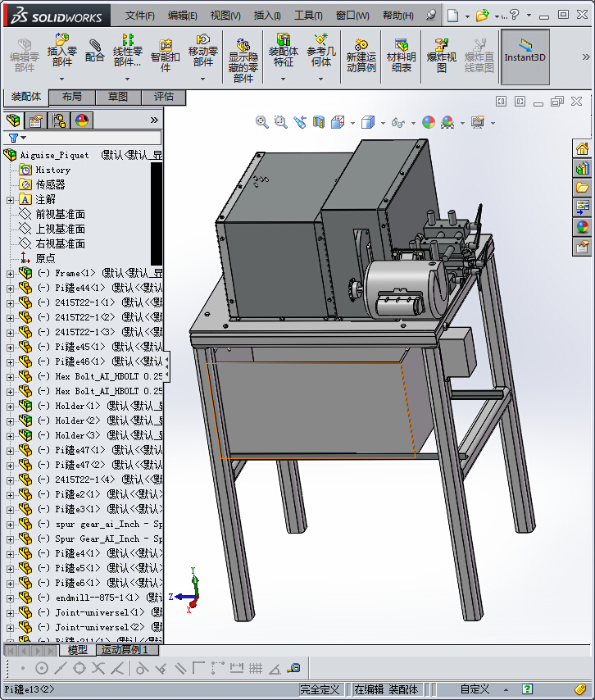Expand the Frame<1> tree node

tap(11, 274)
